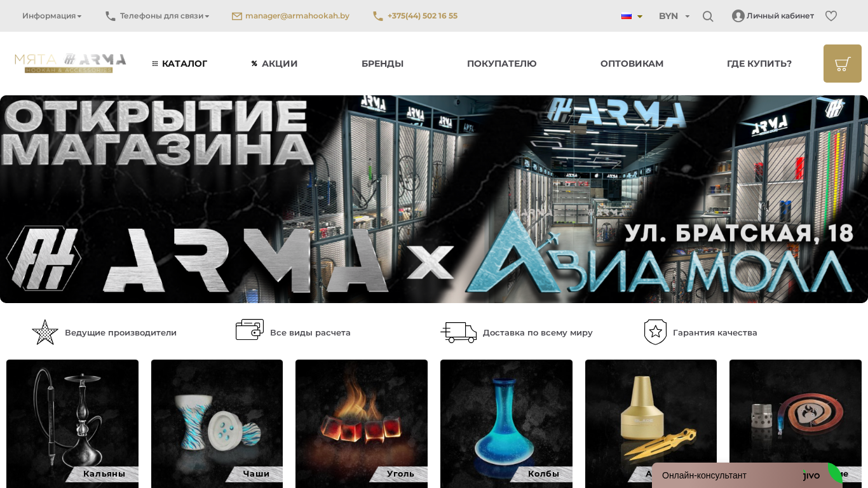
Task: Click the wallet payment methods icon
Action: coord(250,330)
